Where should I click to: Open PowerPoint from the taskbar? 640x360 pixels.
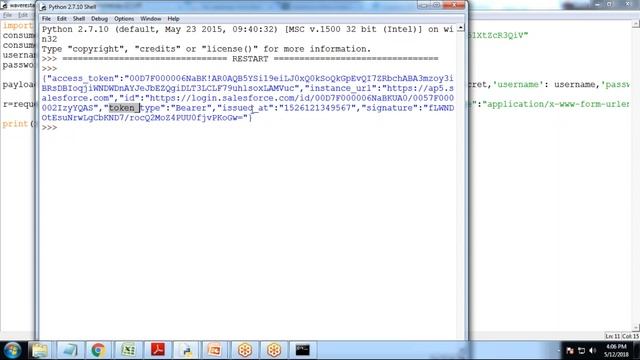[215, 350]
